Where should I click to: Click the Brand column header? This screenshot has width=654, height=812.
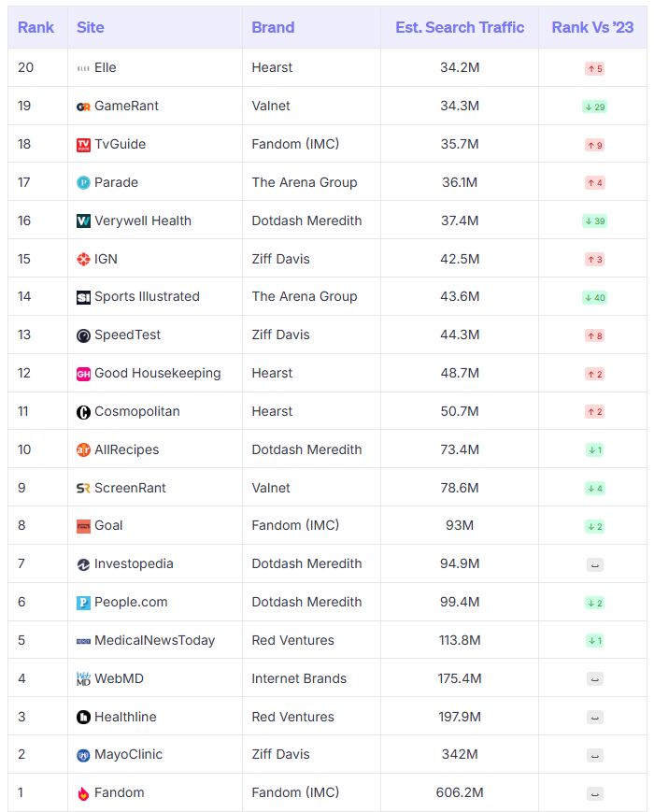pyautogui.click(x=273, y=27)
